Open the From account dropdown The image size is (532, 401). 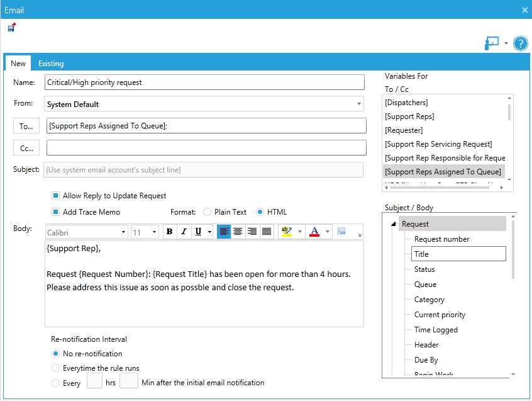tap(358, 103)
